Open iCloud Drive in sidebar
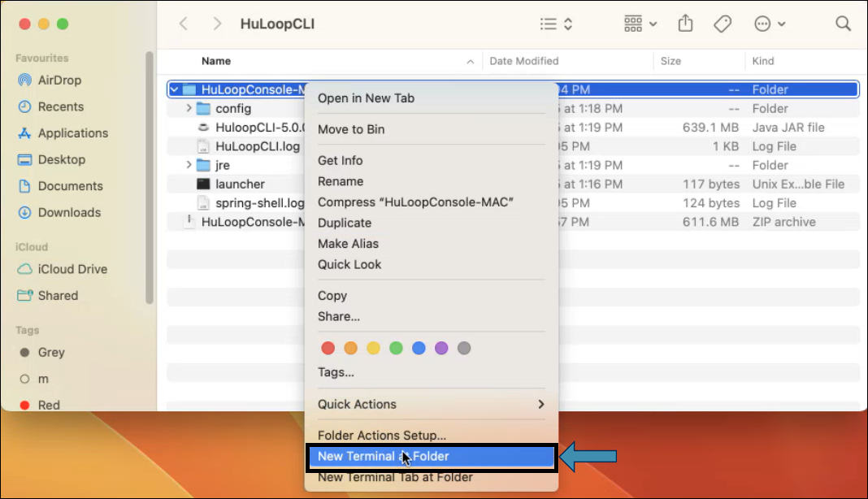Screen dimensions: 868x499 click(x=72, y=269)
